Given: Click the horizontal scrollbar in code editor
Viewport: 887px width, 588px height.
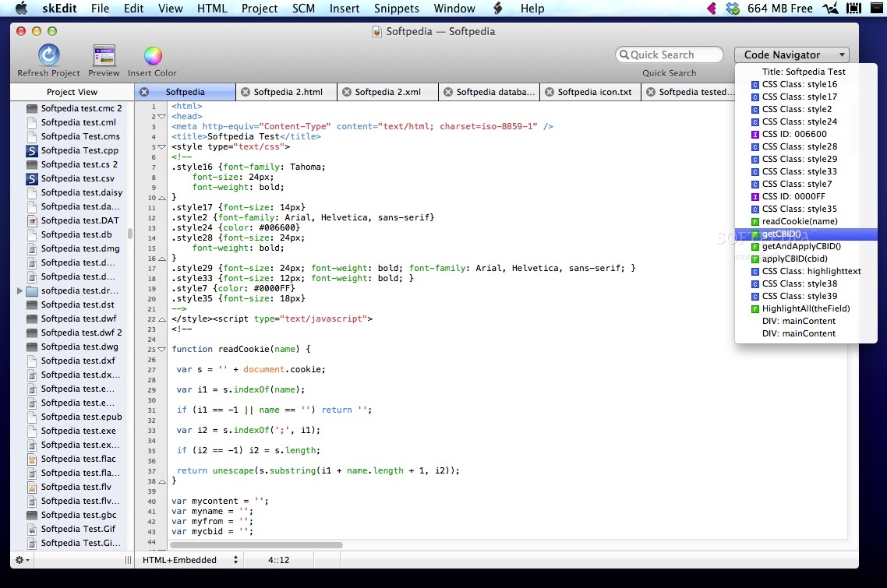Looking at the screenshot, I should (256, 545).
